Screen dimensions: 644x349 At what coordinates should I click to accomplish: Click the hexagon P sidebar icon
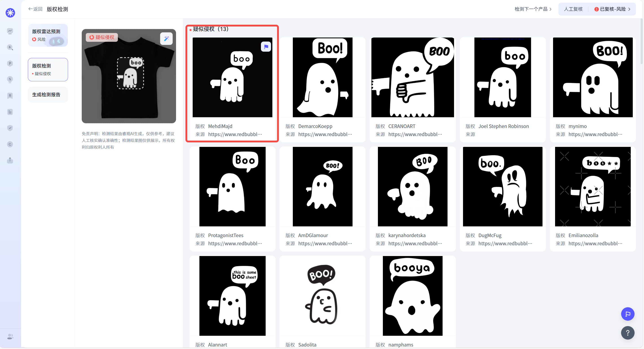click(10, 63)
